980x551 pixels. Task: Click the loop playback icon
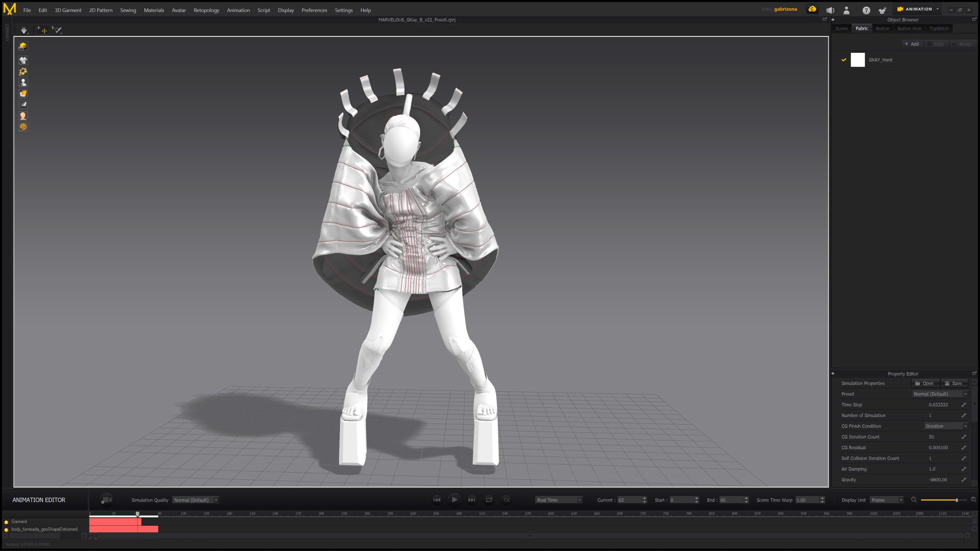coord(489,500)
